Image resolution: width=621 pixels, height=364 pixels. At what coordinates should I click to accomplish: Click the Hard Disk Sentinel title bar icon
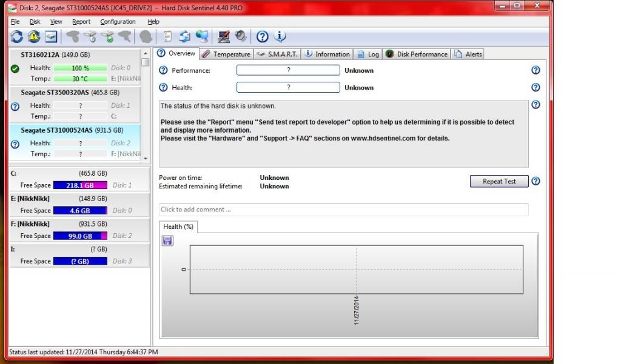click(x=12, y=7)
